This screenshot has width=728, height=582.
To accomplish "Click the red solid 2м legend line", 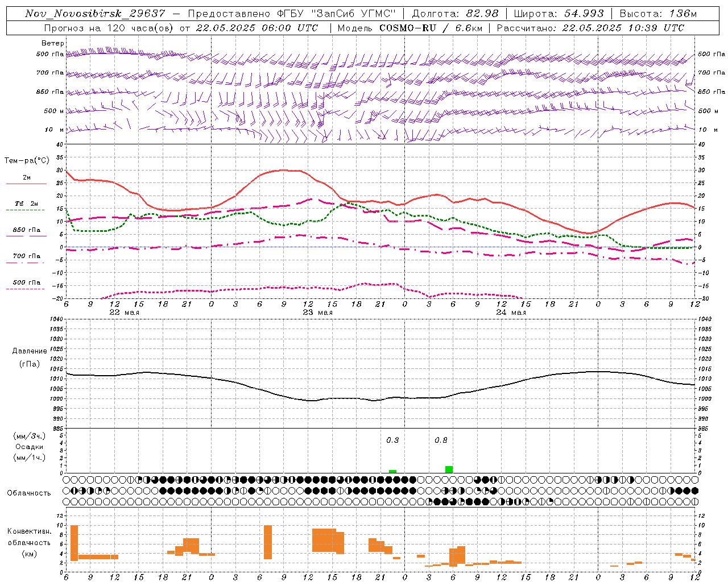I will pyautogui.click(x=26, y=184).
